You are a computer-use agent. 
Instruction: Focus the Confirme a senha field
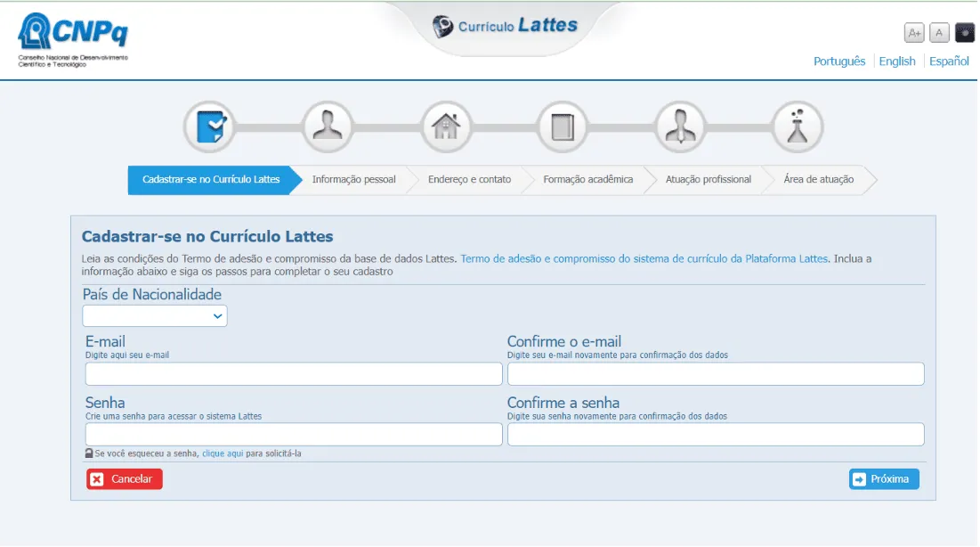pos(716,435)
